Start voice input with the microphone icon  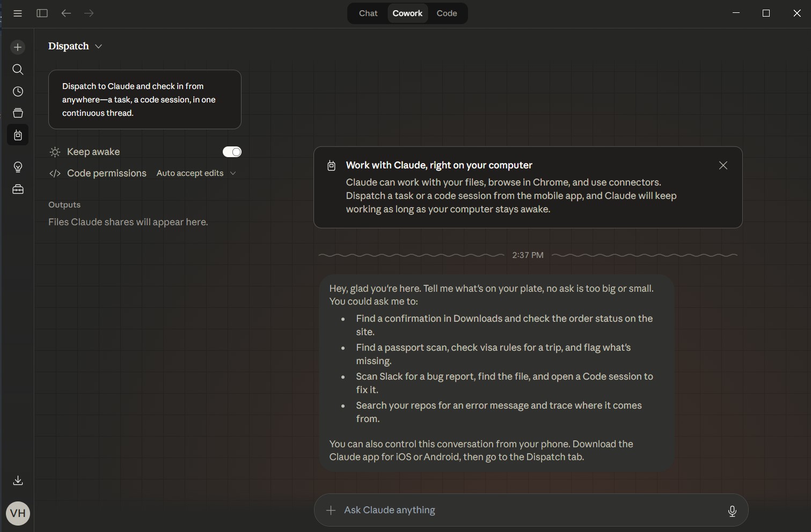click(x=732, y=511)
